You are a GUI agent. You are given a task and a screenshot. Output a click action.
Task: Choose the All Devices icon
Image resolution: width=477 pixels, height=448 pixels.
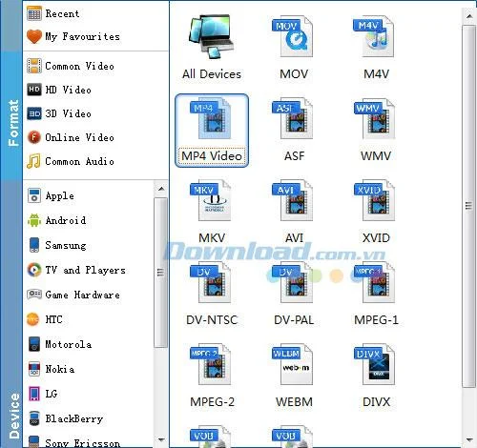211,37
